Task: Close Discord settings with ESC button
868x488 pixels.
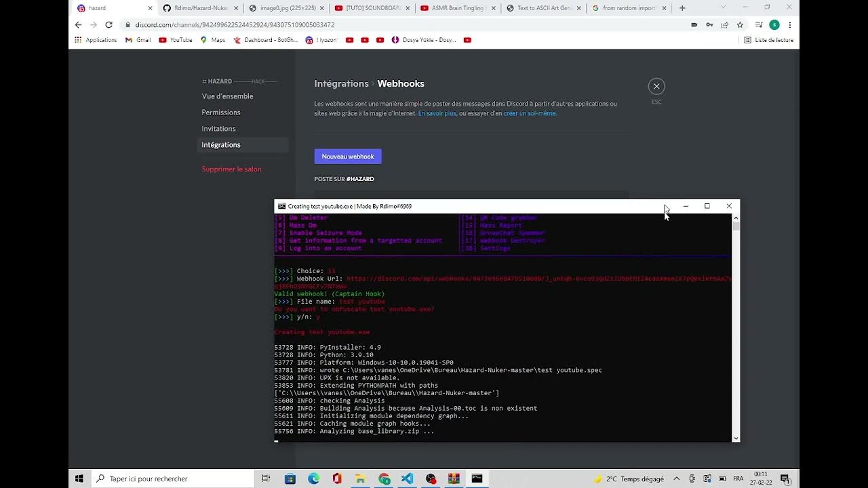Action: (x=656, y=86)
